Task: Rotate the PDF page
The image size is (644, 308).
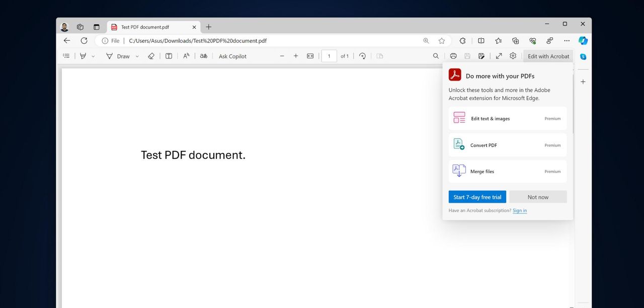Action: pyautogui.click(x=362, y=56)
